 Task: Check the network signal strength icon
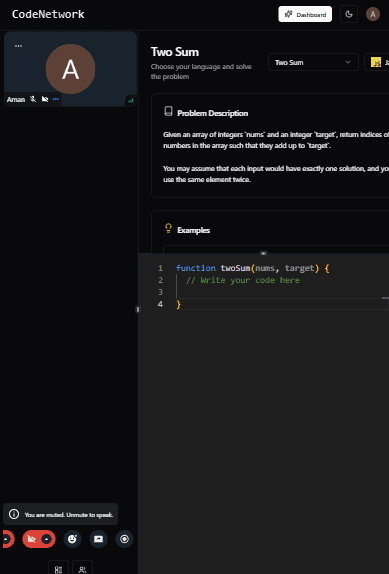131,100
